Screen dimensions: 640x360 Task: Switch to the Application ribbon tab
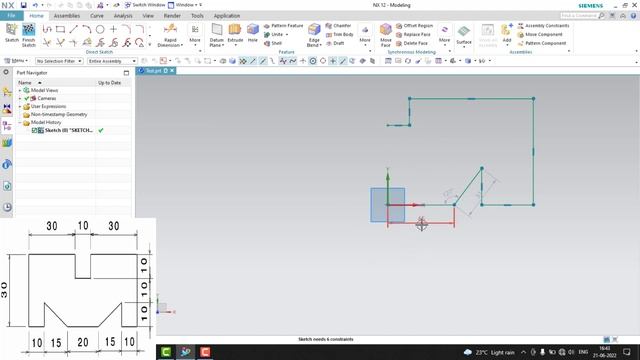(227, 16)
